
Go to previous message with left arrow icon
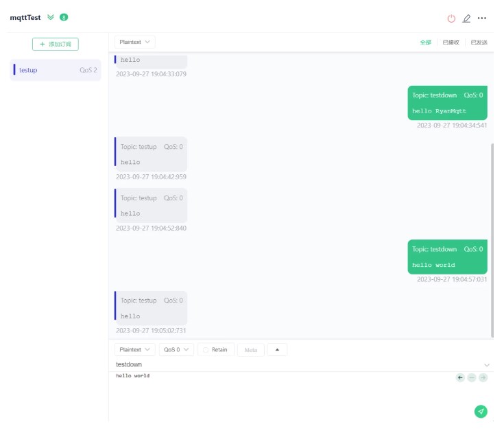[460, 377]
